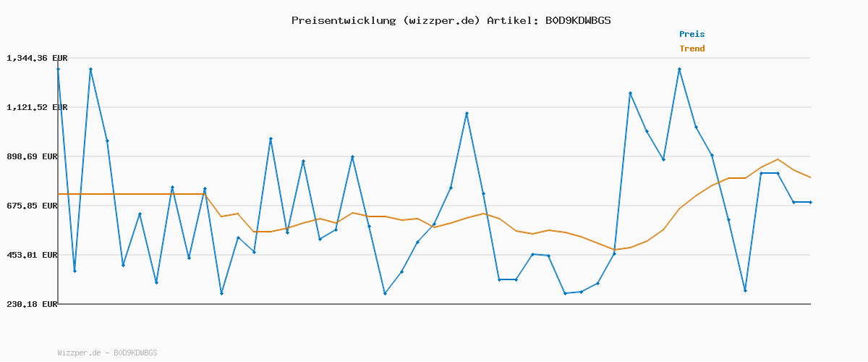Click the first price data point at chart start
Image resolution: width=868 pixels, height=362 pixels.
[x=58, y=70]
